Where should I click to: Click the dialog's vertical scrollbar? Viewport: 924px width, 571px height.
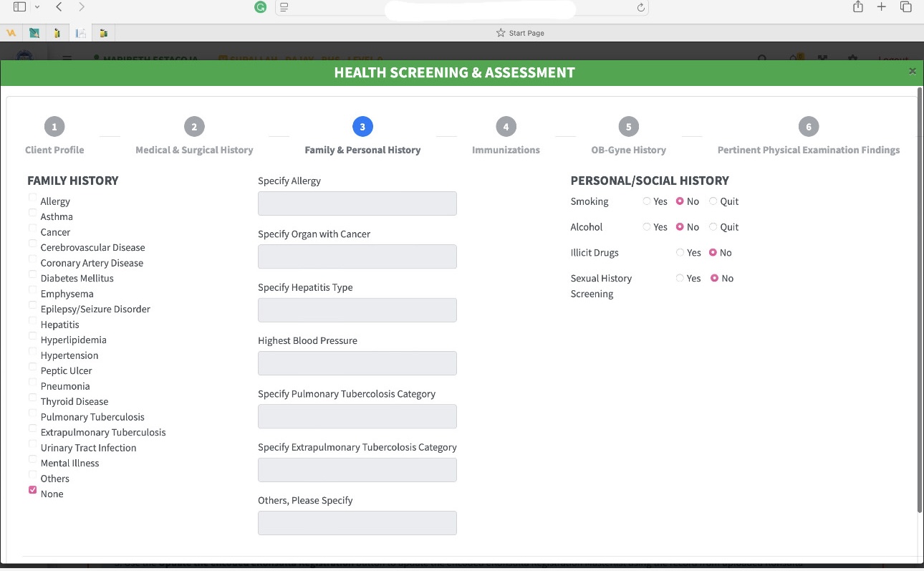click(x=920, y=301)
